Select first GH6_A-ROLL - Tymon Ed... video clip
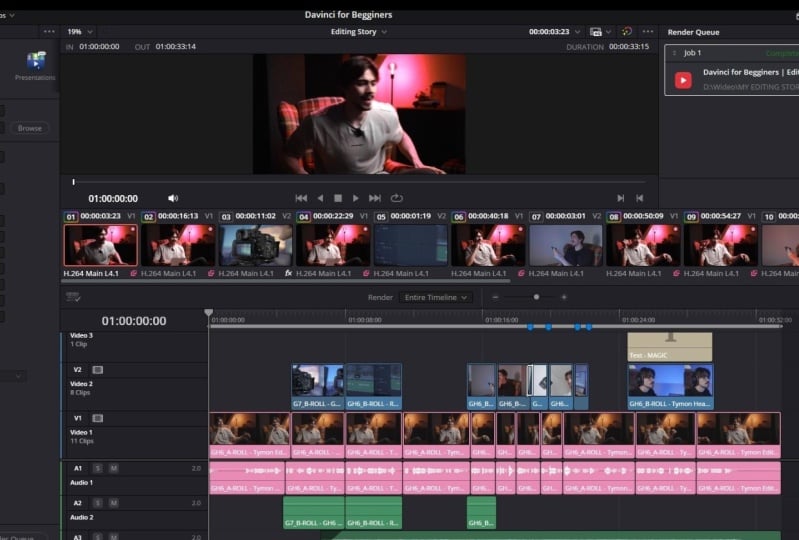Image resolution: width=799 pixels, height=540 pixels. click(250, 436)
